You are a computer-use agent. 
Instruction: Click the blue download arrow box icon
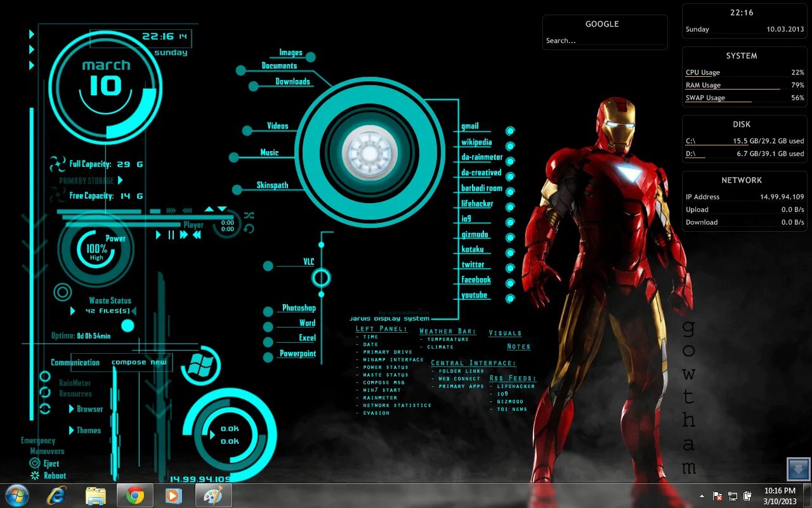coord(798,469)
